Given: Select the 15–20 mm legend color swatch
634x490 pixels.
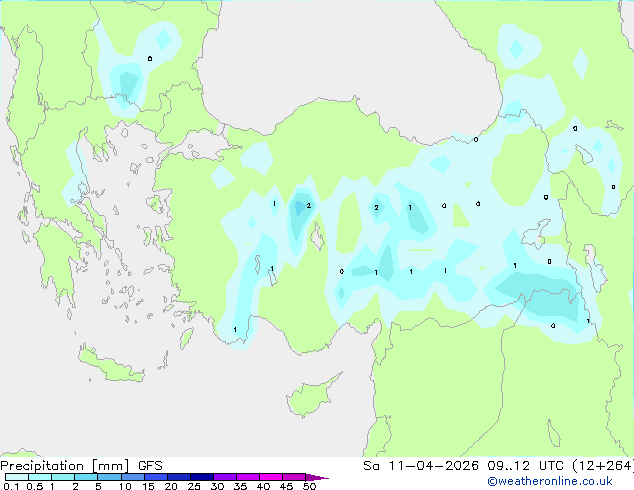Looking at the screenshot, I should tap(155, 477).
